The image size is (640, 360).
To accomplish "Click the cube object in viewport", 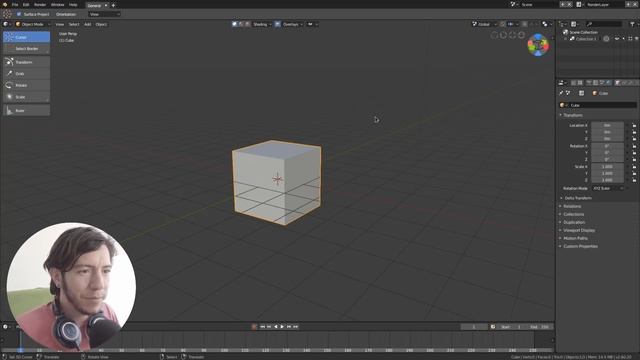I will 277,182.
